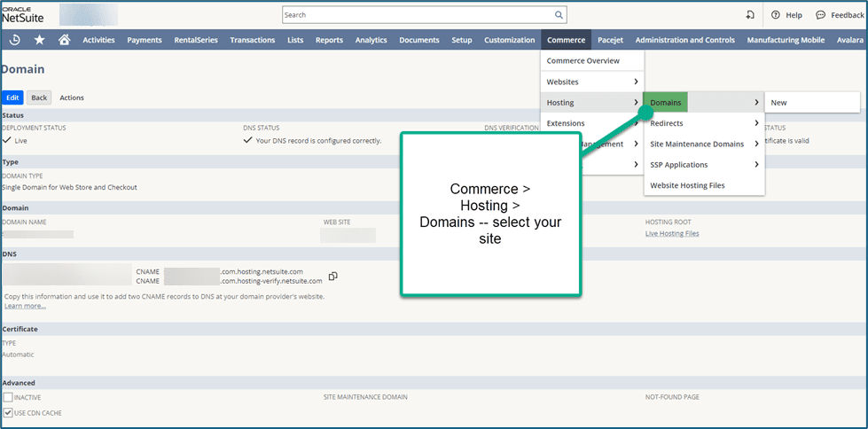Open the Administration and Controls menu

point(685,40)
